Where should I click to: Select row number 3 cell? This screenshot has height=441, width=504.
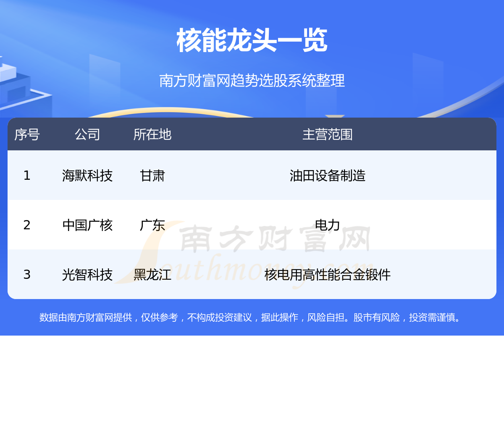pyautogui.click(x=27, y=274)
